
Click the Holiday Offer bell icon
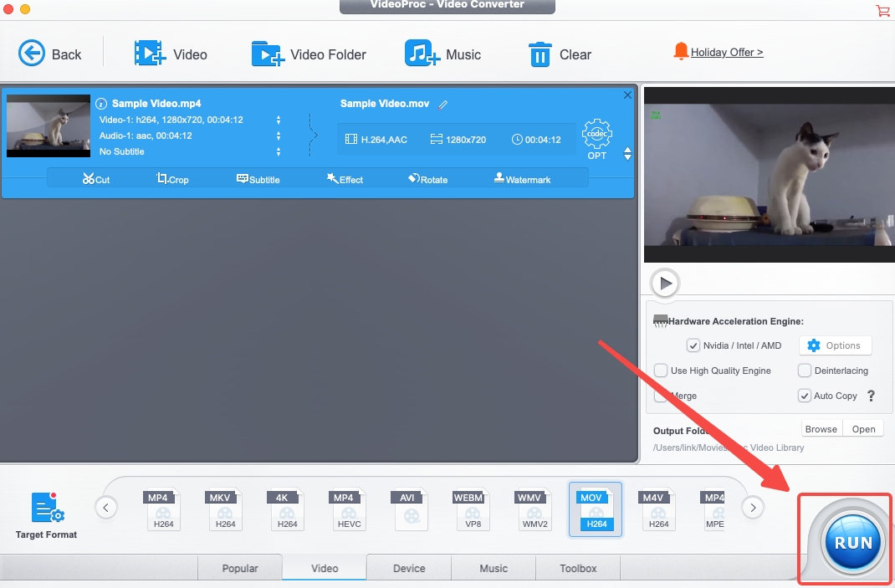coord(680,51)
